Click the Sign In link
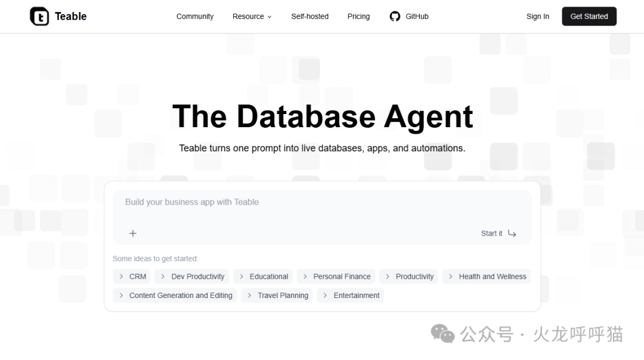Viewport: 644px width, 360px height. (538, 17)
